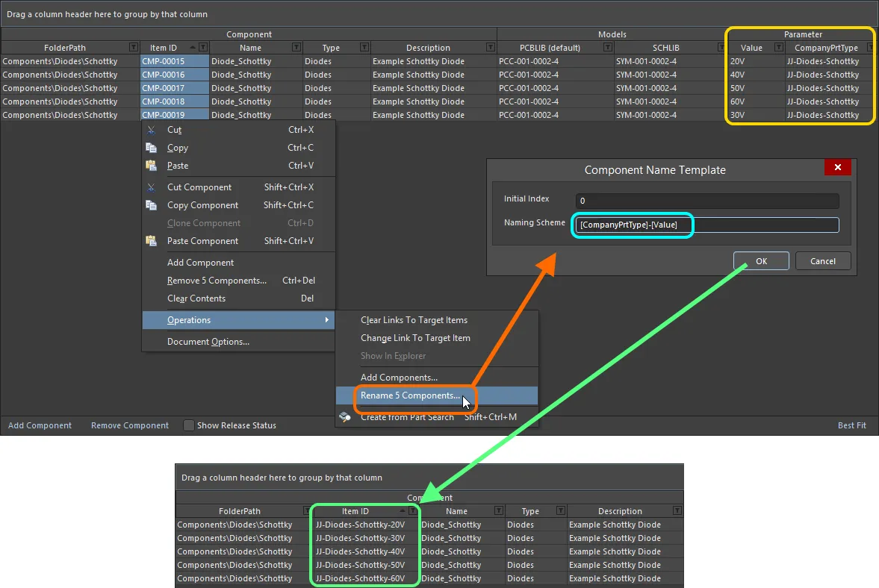Image resolution: width=879 pixels, height=588 pixels.
Task: Open the Value column filter funnel
Action: (780, 47)
